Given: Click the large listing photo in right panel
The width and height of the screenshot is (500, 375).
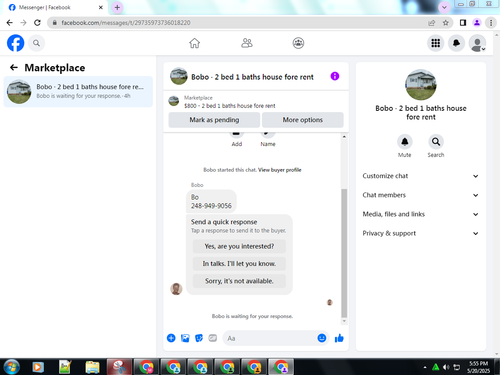Looking at the screenshot, I should click(421, 85).
